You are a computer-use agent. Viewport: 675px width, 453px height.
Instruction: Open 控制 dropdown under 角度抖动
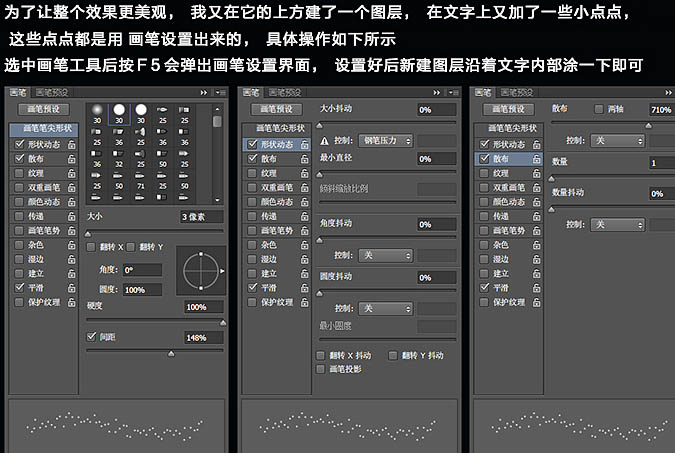pos(386,256)
